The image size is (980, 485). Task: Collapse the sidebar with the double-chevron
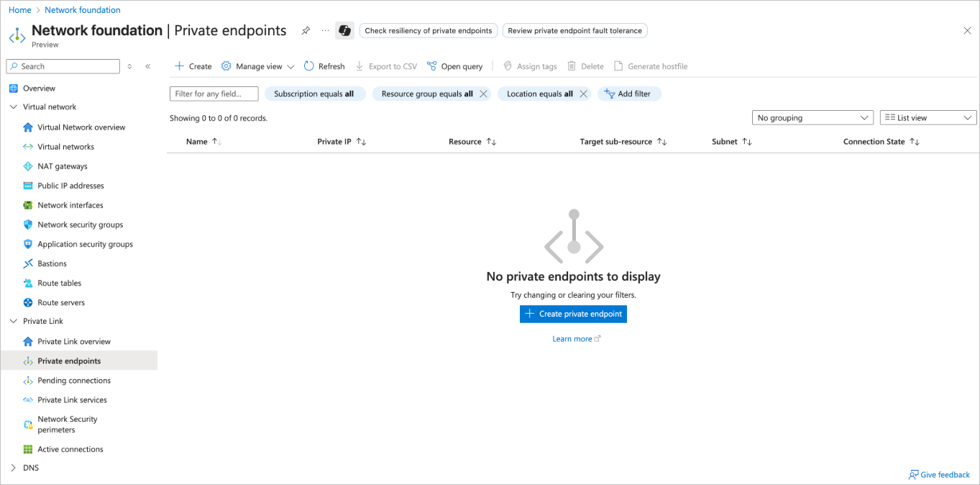147,66
